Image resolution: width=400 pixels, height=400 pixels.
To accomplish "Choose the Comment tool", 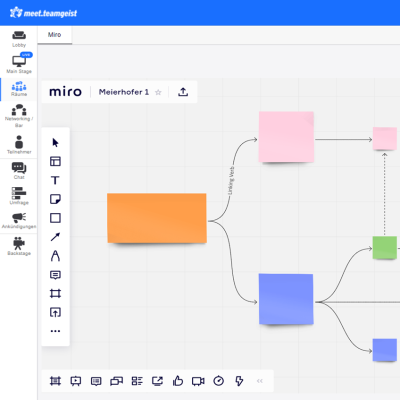I will click(55, 275).
